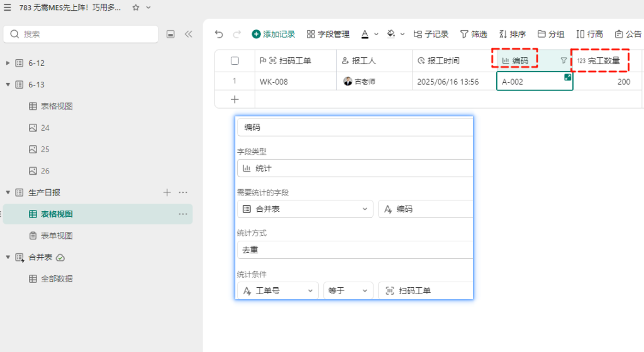Open the 工单号 condition field dropdown
Image resolution: width=644 pixels, height=352 pixels.
(x=277, y=291)
